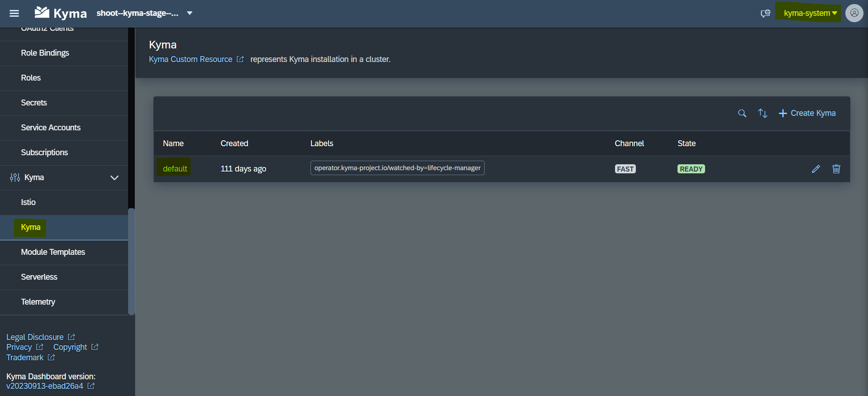This screenshot has width=868, height=396.
Task: Open Telemetry in sidebar
Action: tap(64, 302)
